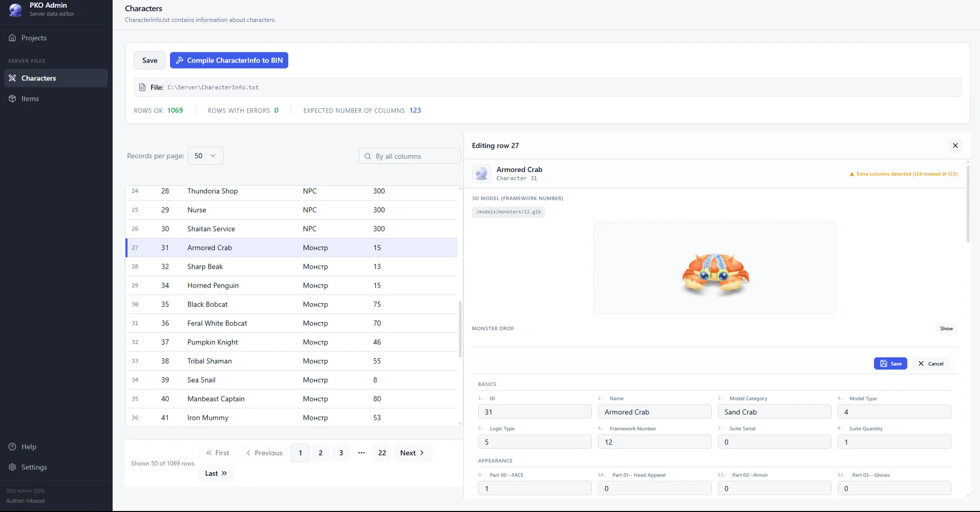Close the Editing row 27 panel
980x512 pixels.
coord(955,145)
